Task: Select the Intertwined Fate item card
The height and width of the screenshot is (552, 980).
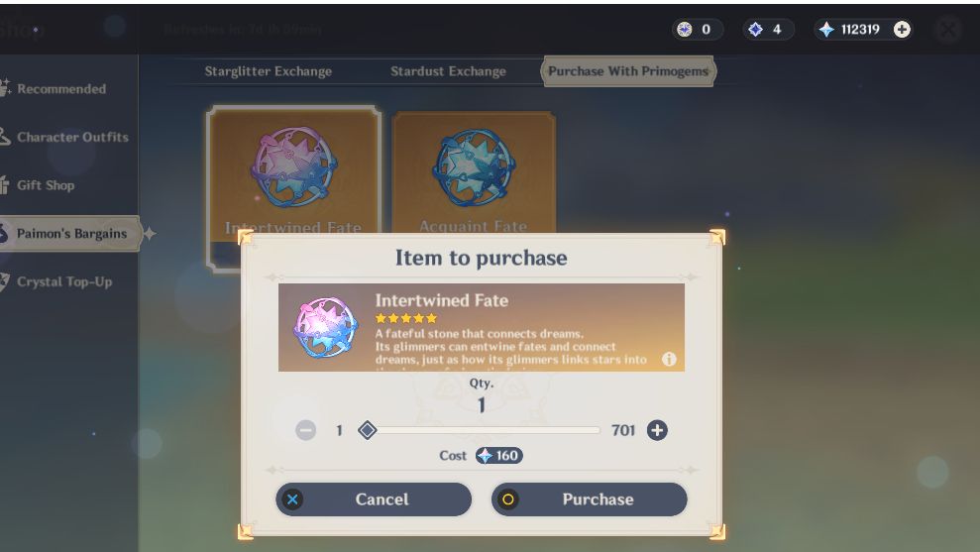Action: pyautogui.click(x=293, y=170)
